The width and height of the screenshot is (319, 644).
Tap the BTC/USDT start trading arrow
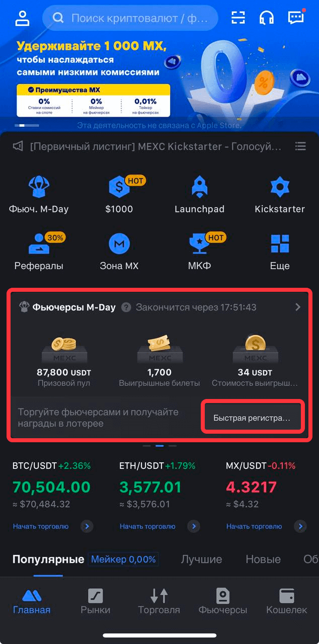pyautogui.click(x=87, y=526)
